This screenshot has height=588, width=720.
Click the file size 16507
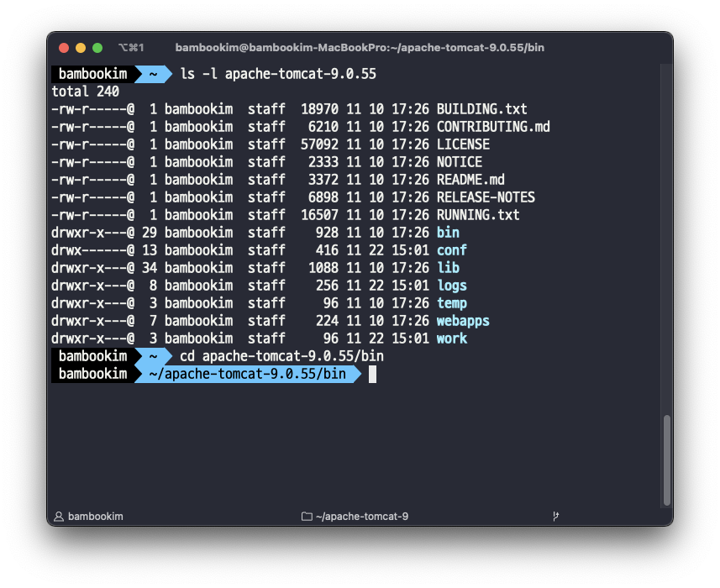pyautogui.click(x=319, y=215)
